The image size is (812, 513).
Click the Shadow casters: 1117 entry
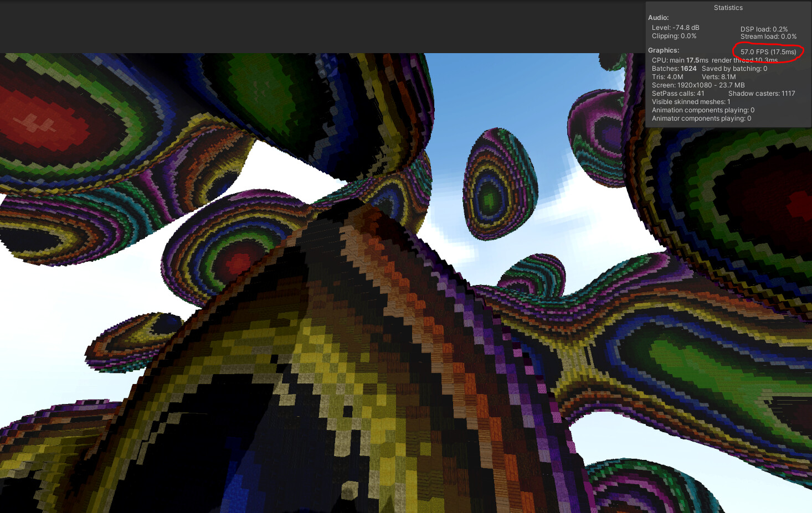pyautogui.click(x=762, y=94)
